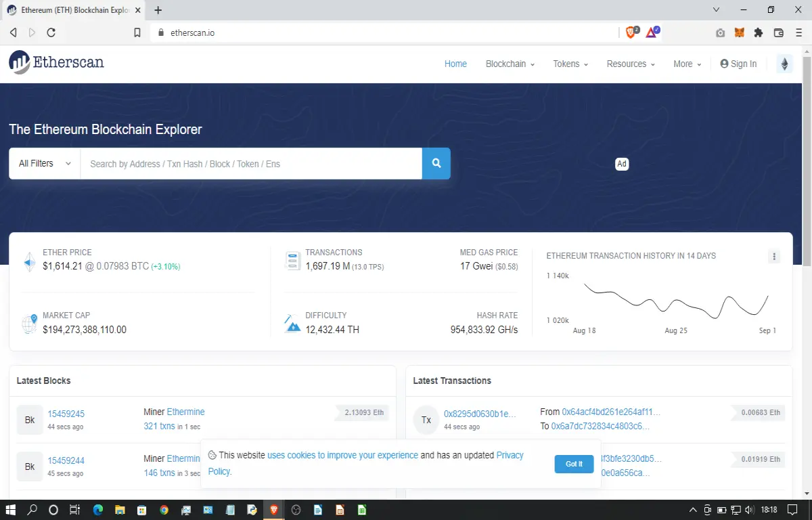Image resolution: width=812 pixels, height=520 pixels.
Task: Click the Ad badge in the banner
Action: 622,164
